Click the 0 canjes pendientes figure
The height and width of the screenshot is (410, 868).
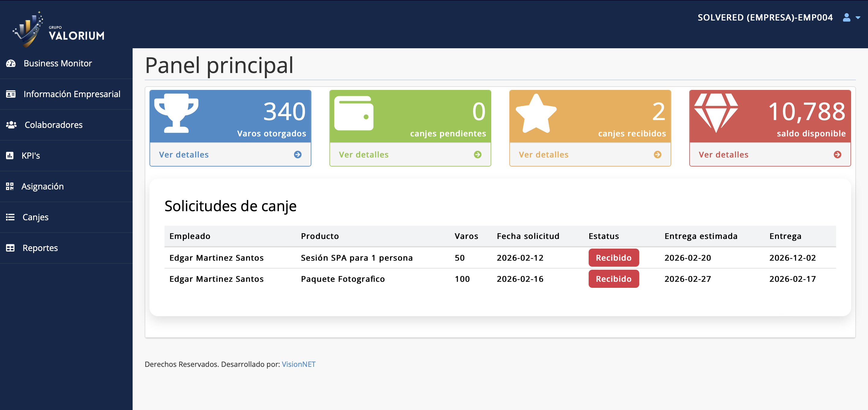pos(479,111)
